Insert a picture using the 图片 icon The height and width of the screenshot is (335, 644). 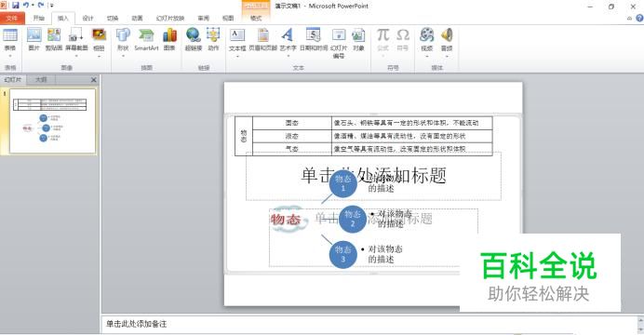point(34,40)
